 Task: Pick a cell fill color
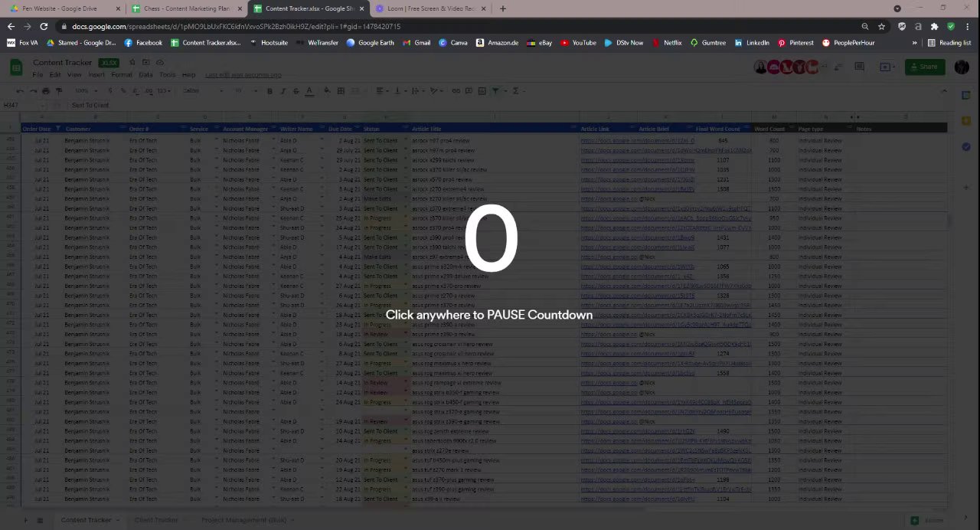pos(327,90)
